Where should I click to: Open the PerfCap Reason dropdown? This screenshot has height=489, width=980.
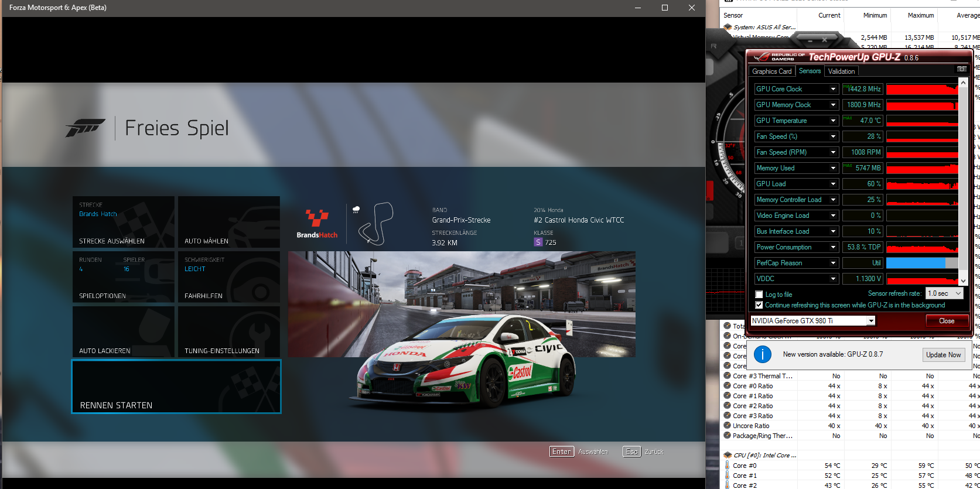(x=833, y=263)
